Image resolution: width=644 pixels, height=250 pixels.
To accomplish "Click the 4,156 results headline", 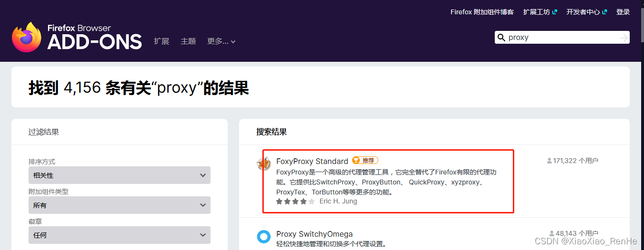I will coord(139,88).
